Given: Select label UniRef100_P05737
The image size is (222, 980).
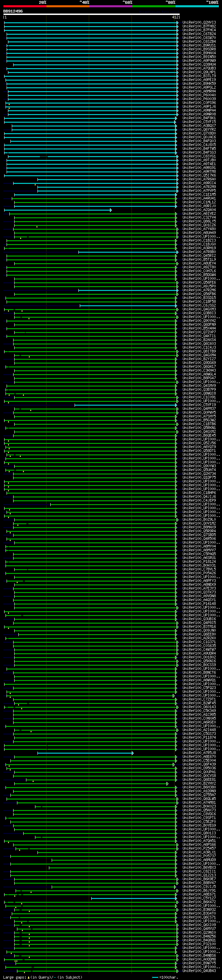Looking at the screenshot, I should tap(199, 856).
